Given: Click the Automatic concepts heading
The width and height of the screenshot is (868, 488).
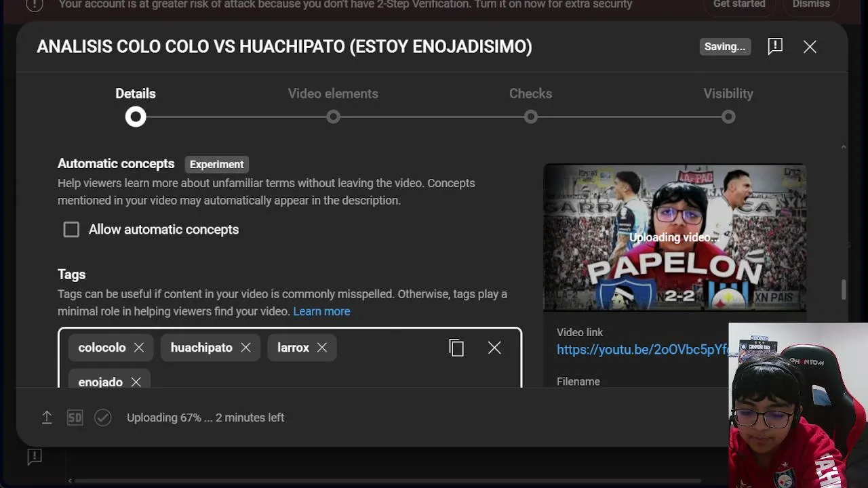Looking at the screenshot, I should pos(116,164).
